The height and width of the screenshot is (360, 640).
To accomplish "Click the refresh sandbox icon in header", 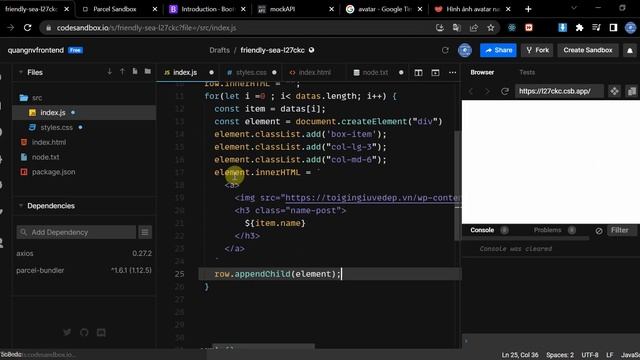I will [445, 50].
